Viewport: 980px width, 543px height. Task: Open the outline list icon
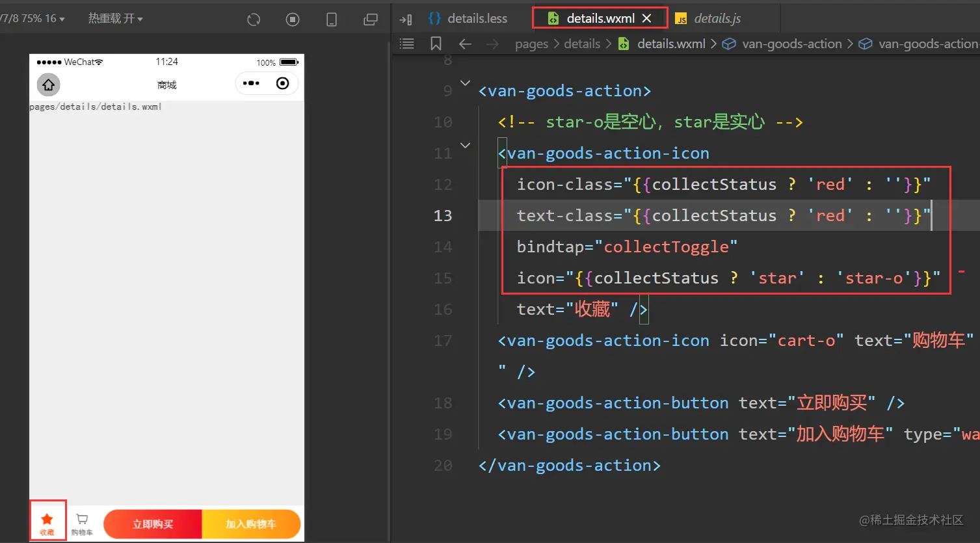(x=407, y=44)
